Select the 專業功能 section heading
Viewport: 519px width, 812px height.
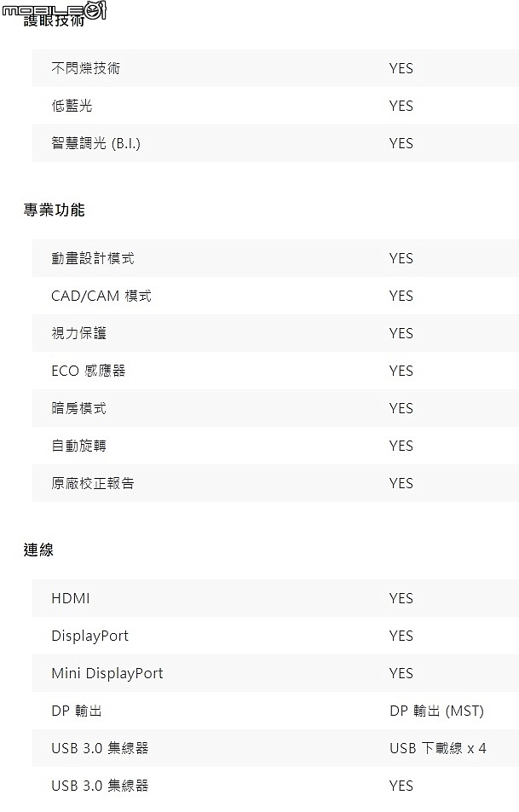(x=54, y=210)
